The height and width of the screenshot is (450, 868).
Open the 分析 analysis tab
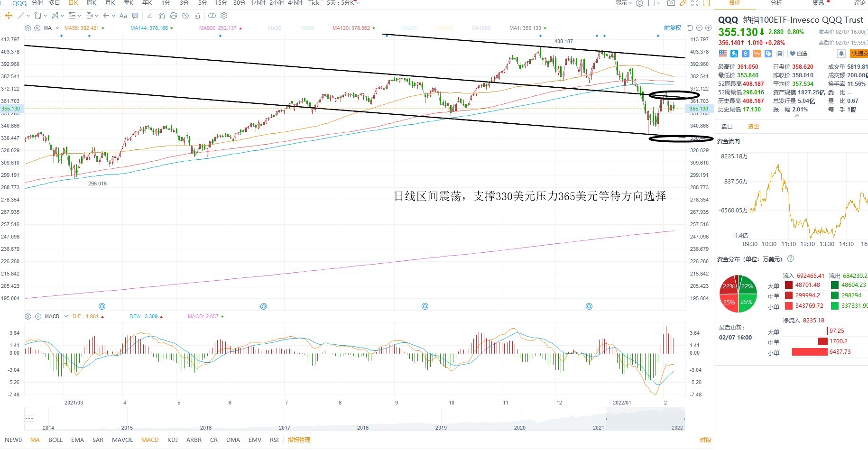[776, 3]
